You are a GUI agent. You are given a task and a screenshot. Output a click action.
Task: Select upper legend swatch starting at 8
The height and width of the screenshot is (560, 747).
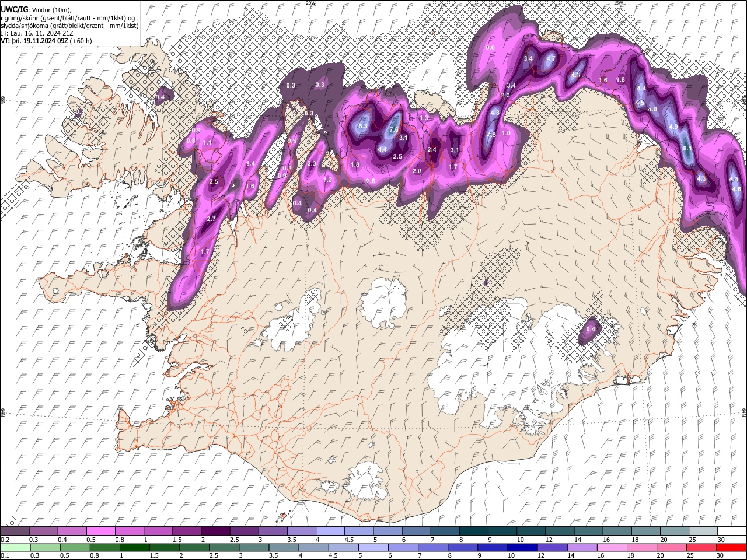pyautogui.click(x=474, y=531)
